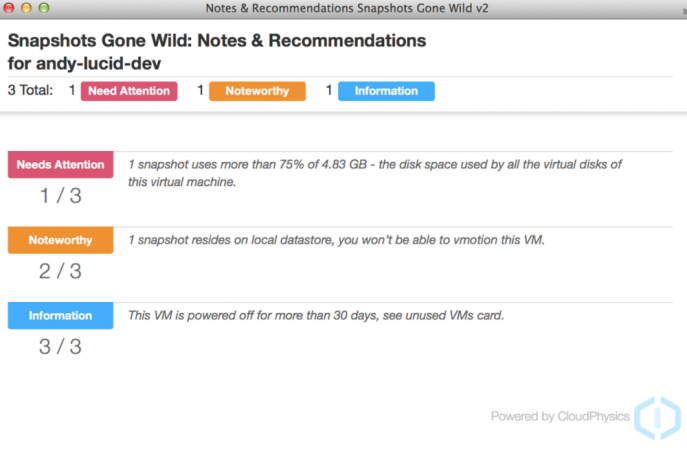Screen dimensions: 687x453
Task: Click the green zoom window button
Action: pos(44,7)
